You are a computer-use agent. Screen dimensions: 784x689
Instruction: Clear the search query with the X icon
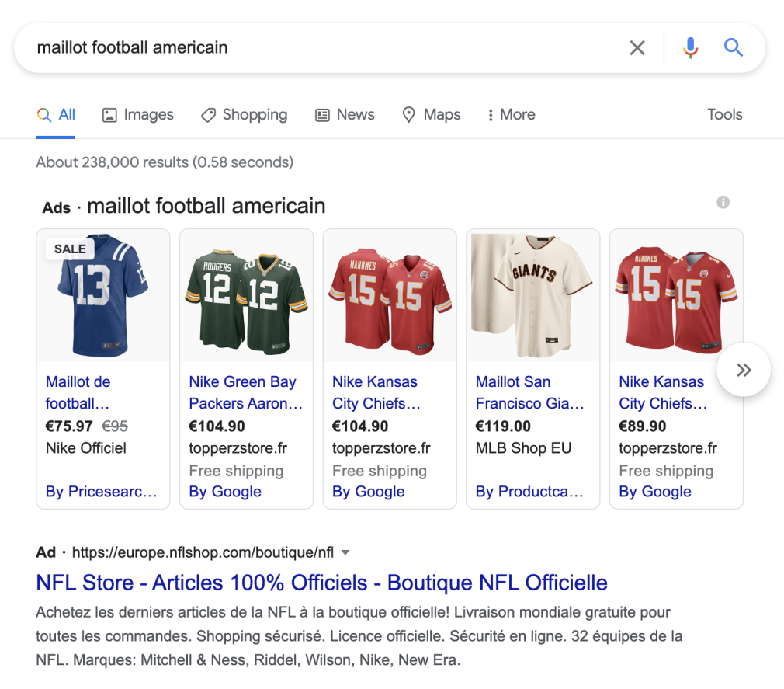pos(637,48)
